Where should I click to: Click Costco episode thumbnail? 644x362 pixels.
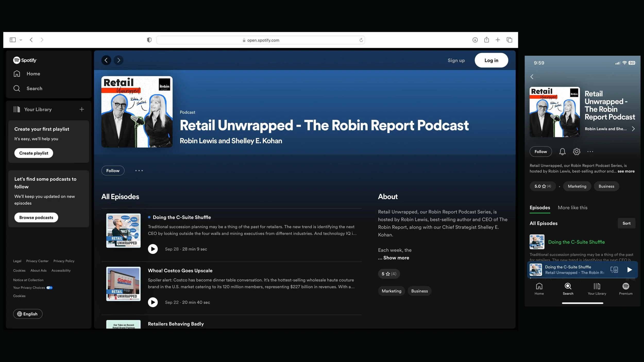pos(123,284)
